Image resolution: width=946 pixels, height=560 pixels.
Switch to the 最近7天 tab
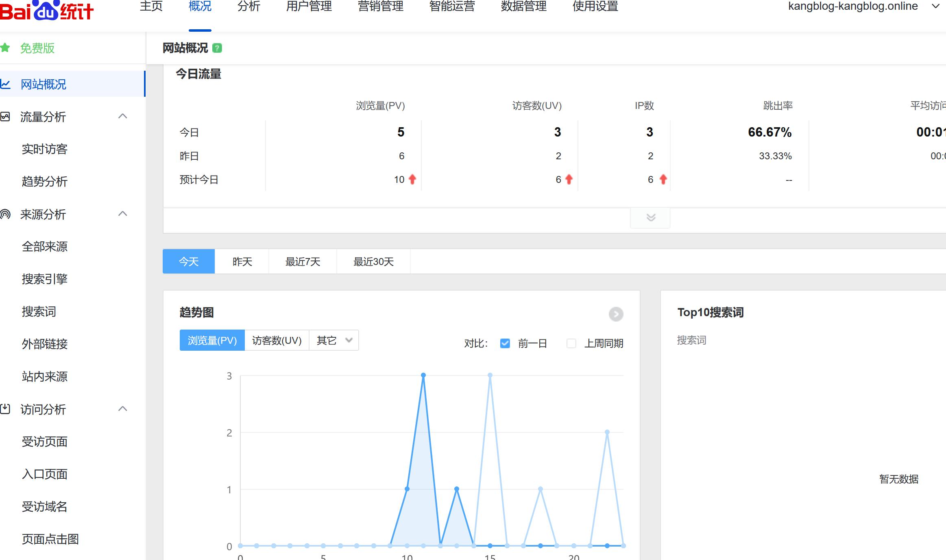(303, 261)
